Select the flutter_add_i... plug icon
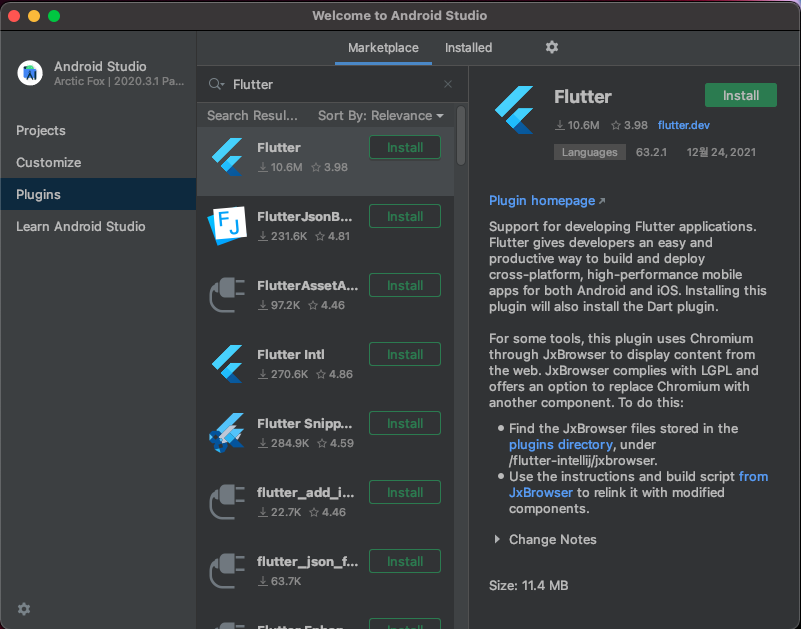This screenshot has height=629, width=801. coord(227,502)
